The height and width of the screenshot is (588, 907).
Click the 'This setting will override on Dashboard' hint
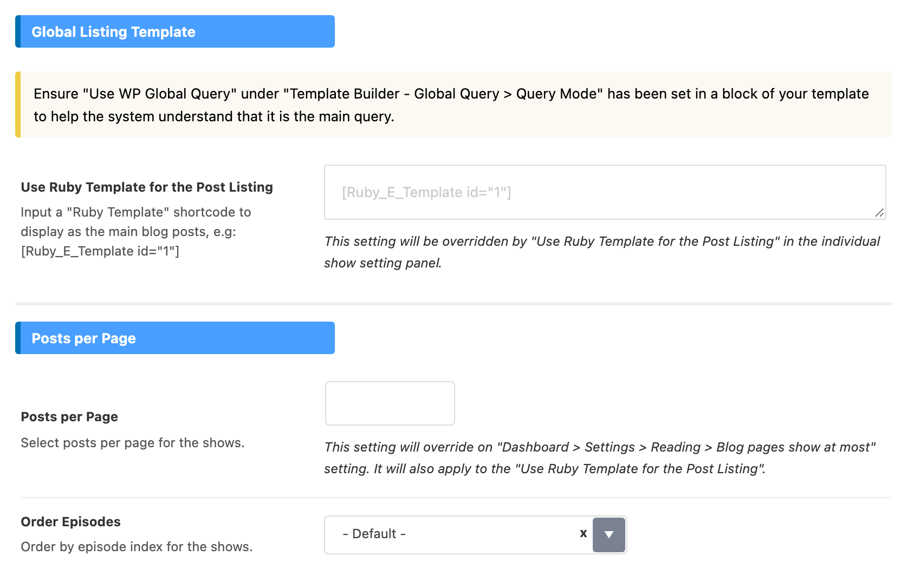tap(600, 458)
